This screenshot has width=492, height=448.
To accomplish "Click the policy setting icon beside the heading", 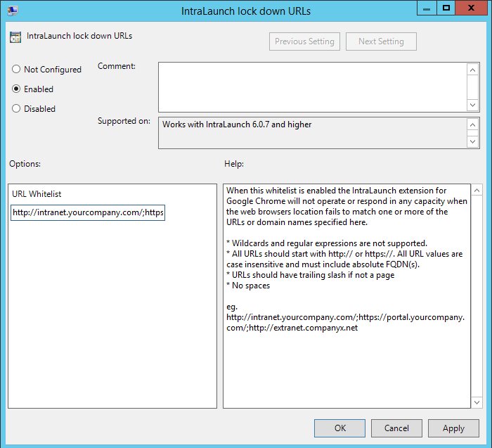I will coord(15,37).
